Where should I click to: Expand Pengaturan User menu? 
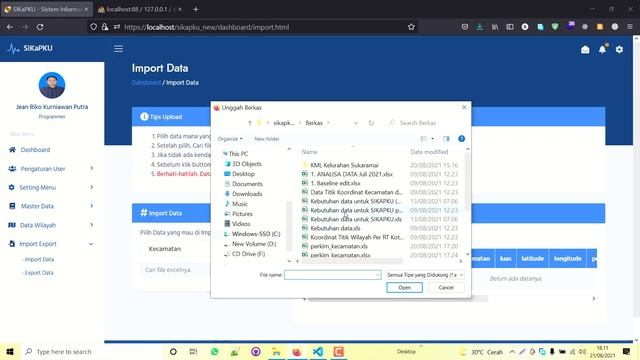pyautogui.click(x=51, y=169)
